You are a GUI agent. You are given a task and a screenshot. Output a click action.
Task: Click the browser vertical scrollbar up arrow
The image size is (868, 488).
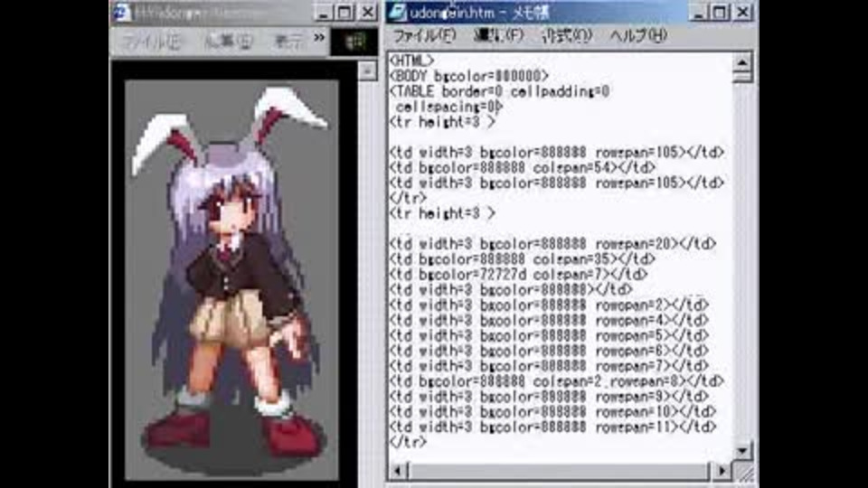point(367,70)
